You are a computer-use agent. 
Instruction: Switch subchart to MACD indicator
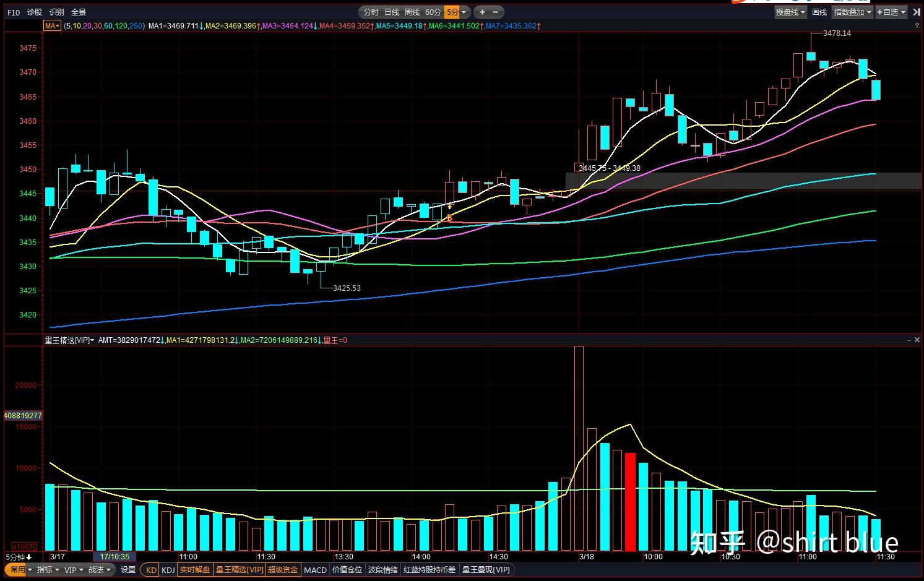tap(315, 570)
